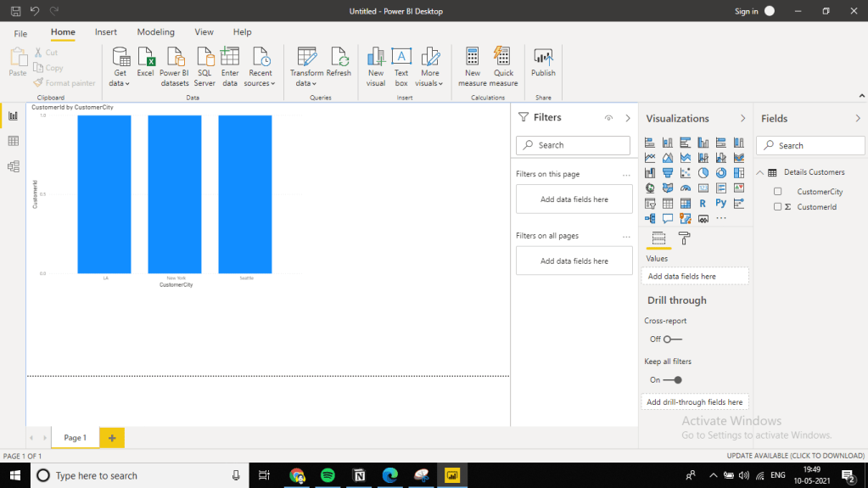Turn on the Cross-report toggle

tap(672, 339)
